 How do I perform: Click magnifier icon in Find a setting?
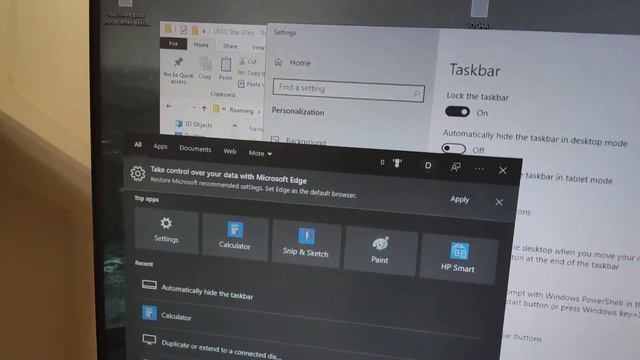(416, 93)
